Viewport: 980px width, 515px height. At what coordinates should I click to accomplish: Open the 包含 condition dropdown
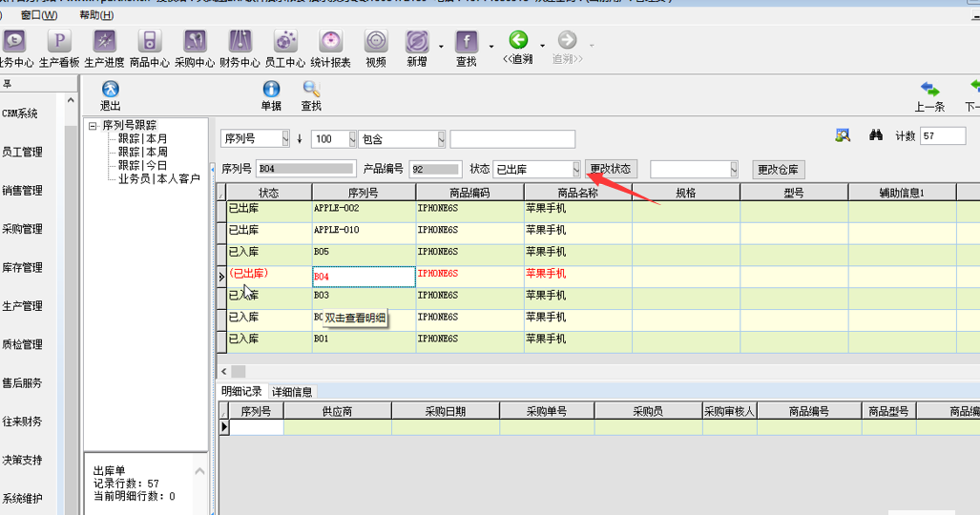pyautogui.click(x=441, y=138)
